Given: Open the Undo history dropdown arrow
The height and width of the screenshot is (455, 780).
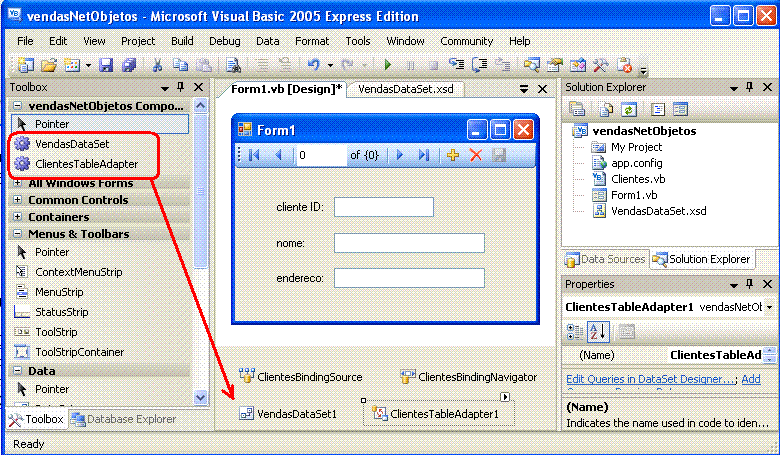Looking at the screenshot, I should click(x=330, y=65).
